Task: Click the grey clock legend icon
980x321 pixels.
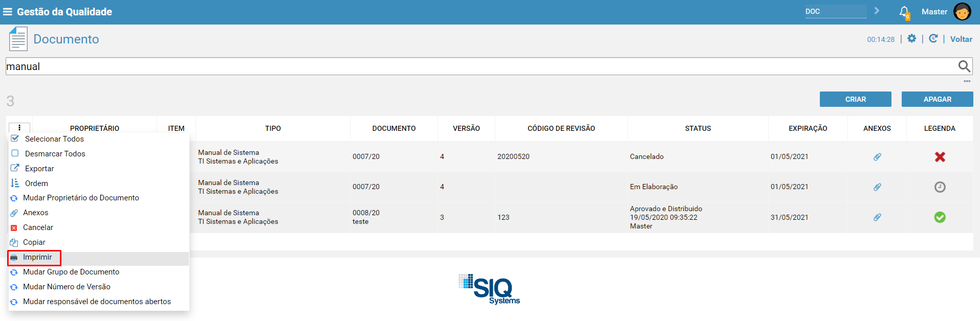Action: (940, 187)
